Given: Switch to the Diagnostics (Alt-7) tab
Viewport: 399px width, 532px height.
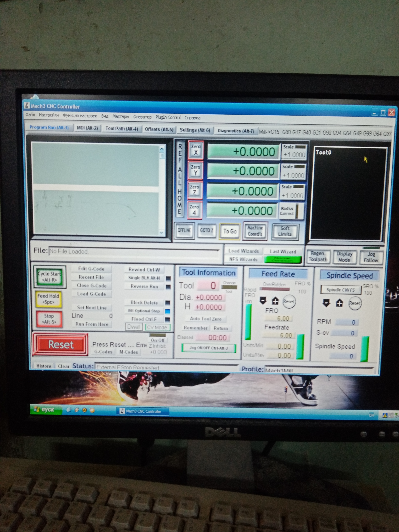Looking at the screenshot, I should point(236,131).
